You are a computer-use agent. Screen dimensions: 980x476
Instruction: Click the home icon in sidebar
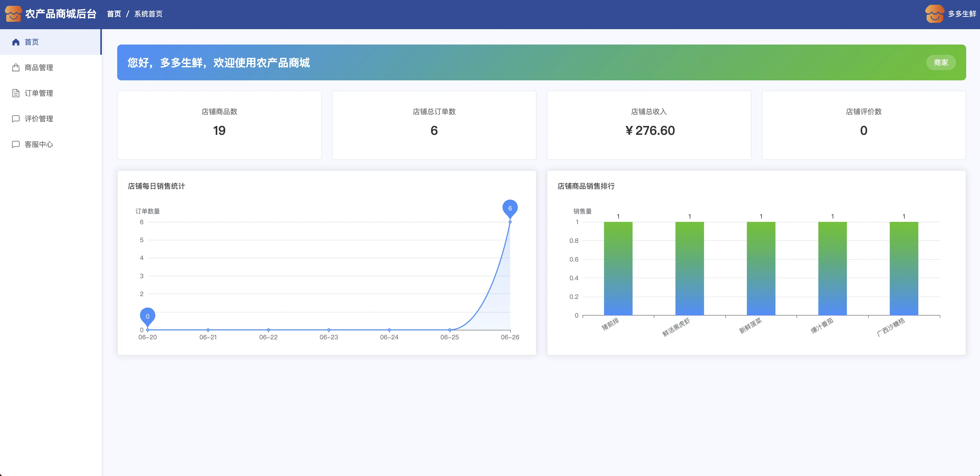coord(16,42)
